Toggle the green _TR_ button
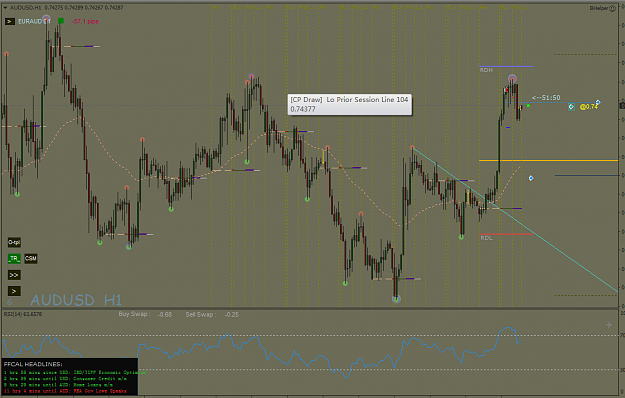The image size is (625, 398). [x=14, y=258]
